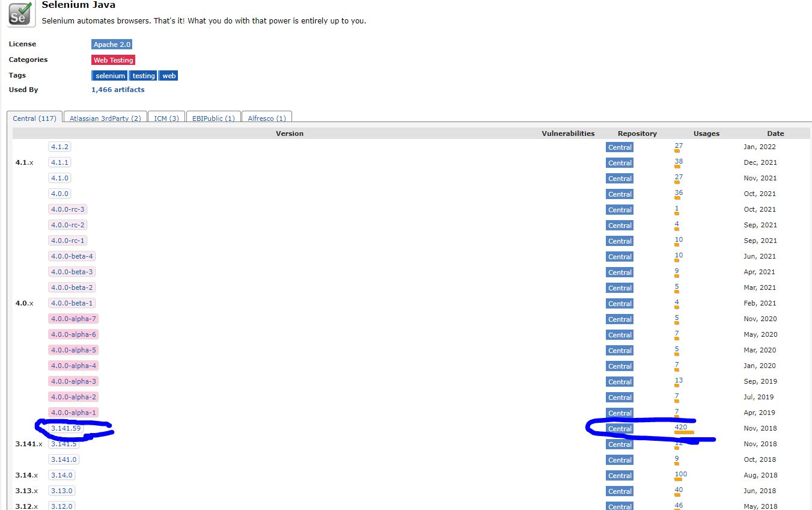Open version 4.0.0-rc-3

pyautogui.click(x=68, y=209)
